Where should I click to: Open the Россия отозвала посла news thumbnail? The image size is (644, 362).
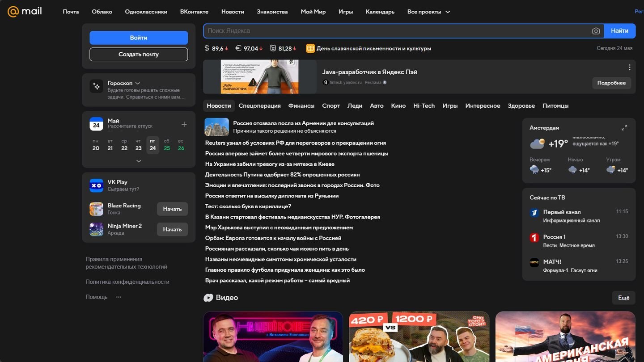[216, 127]
